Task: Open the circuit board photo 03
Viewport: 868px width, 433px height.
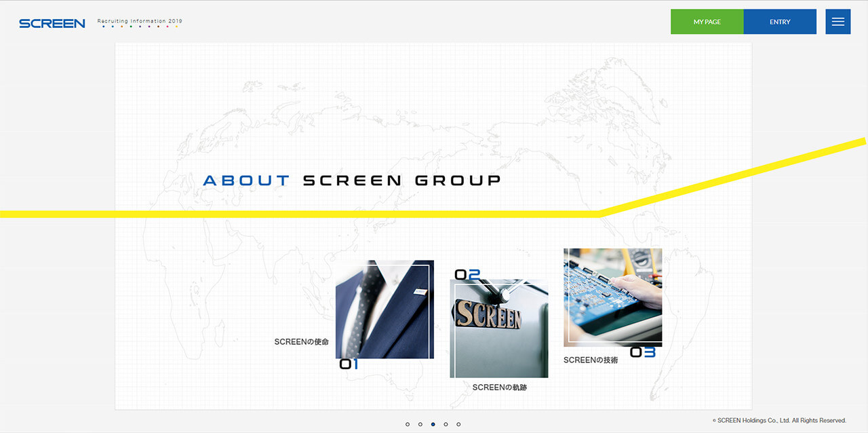Action: [613, 297]
